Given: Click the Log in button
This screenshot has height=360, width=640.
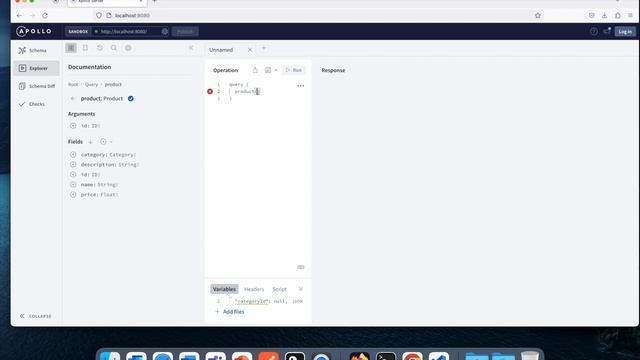Looking at the screenshot, I should (625, 31).
